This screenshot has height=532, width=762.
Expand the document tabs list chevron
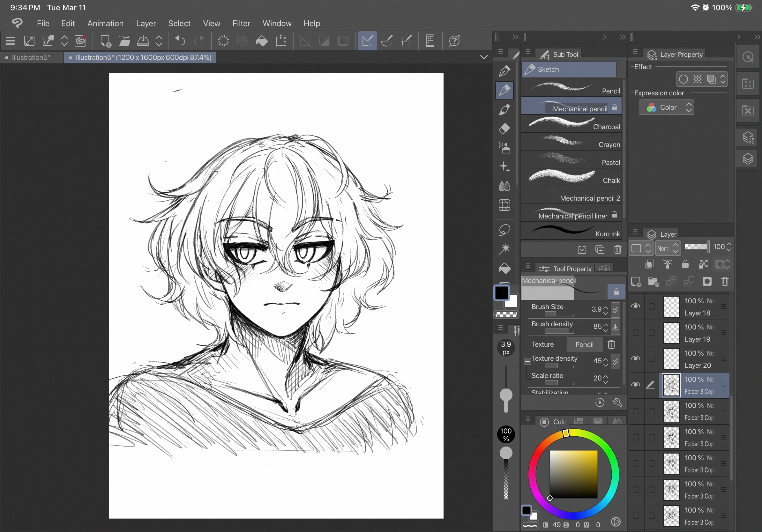point(484,57)
